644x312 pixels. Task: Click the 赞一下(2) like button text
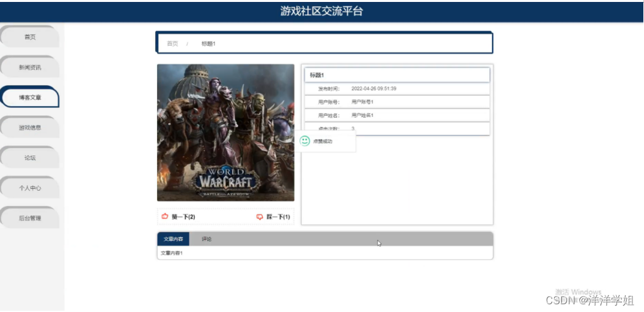click(183, 217)
